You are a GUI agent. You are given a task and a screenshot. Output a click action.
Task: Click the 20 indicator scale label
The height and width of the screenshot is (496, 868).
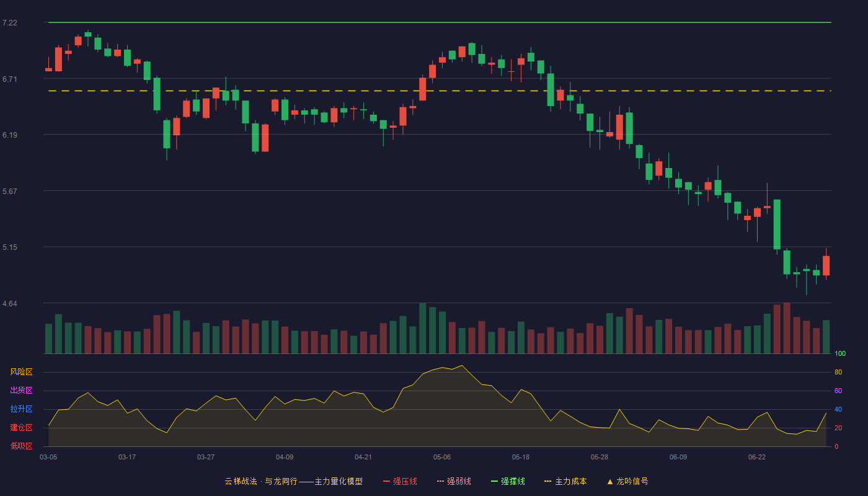pyautogui.click(x=838, y=428)
